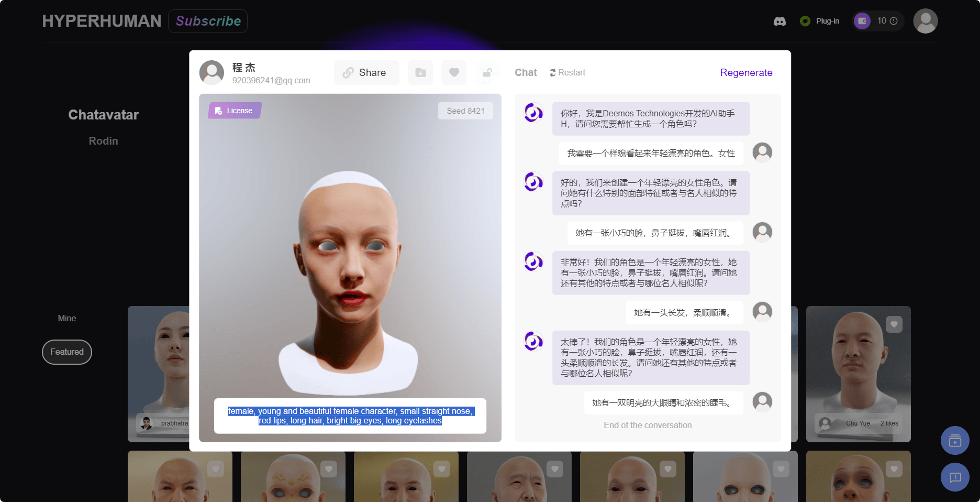Screen dimensions: 980x502
Task: Toggle the unlock privacy padlock icon
Action: tap(487, 73)
